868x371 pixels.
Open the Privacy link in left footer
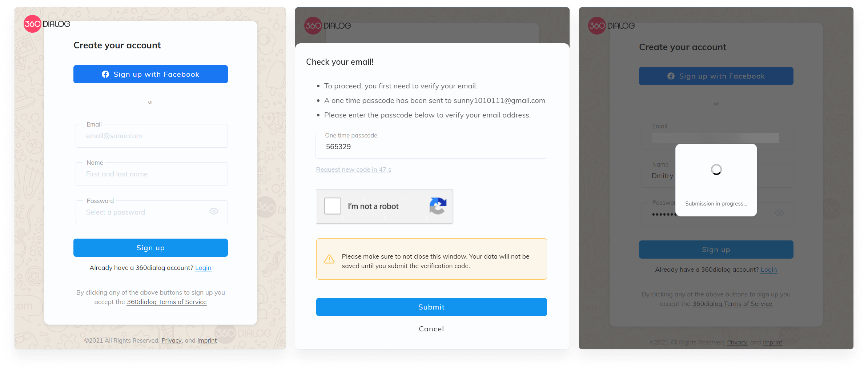click(172, 340)
